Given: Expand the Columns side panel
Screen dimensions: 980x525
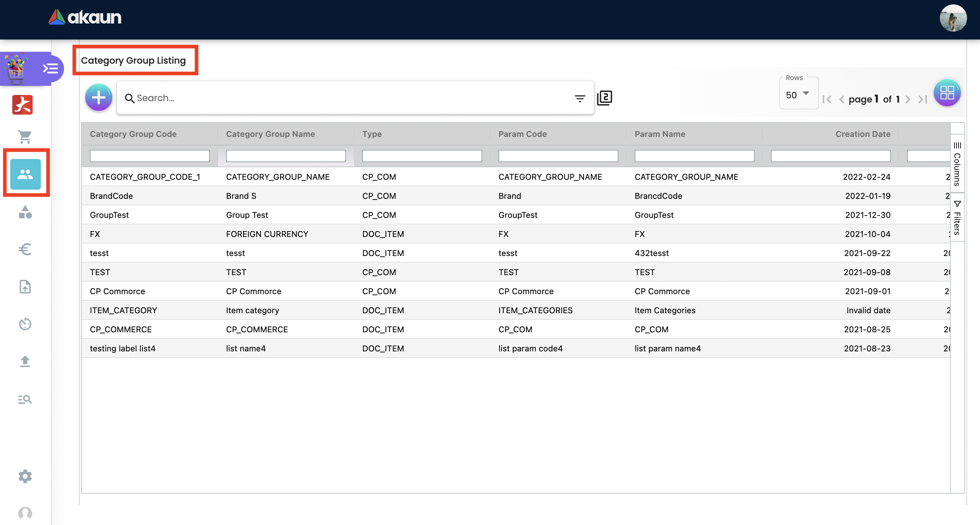Looking at the screenshot, I should (x=957, y=164).
